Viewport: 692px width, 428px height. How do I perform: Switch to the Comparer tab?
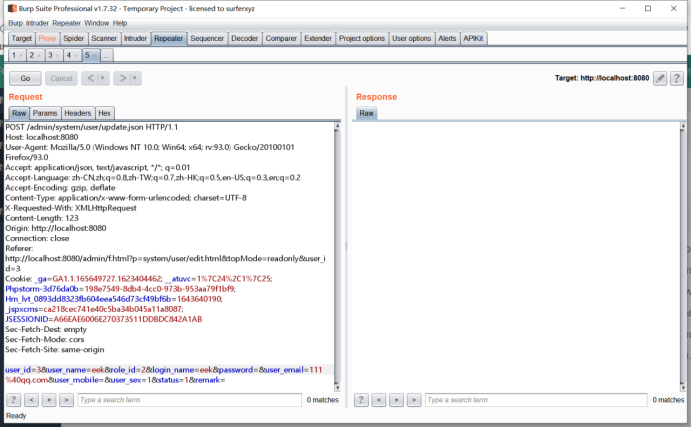pos(281,38)
